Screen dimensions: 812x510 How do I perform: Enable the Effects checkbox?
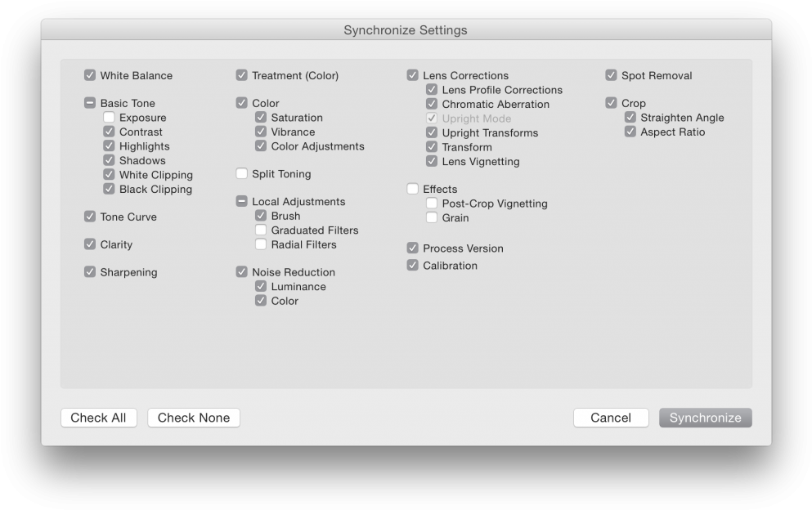pyautogui.click(x=413, y=189)
